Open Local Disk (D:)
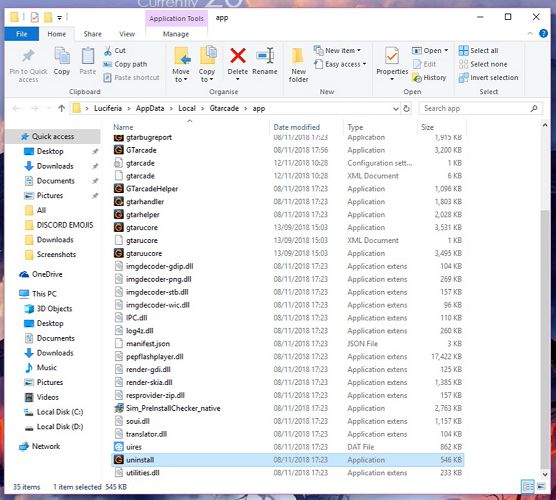This screenshot has height=500, width=556. [x=60, y=427]
